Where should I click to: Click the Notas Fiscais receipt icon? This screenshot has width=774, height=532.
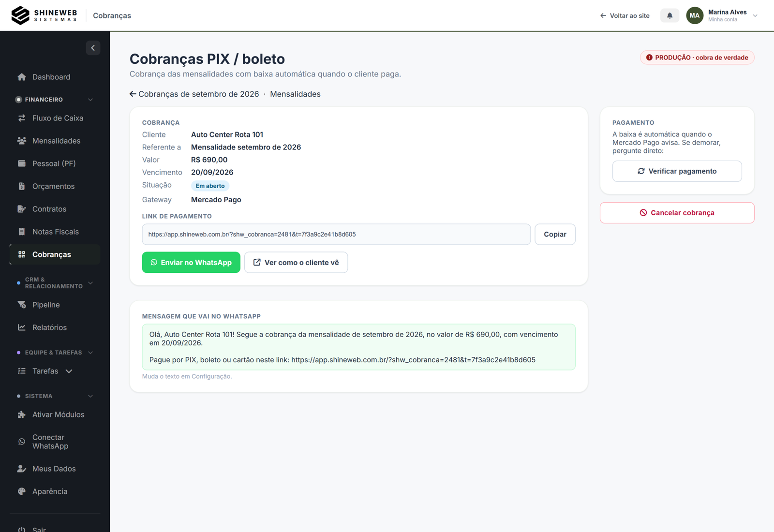(x=22, y=232)
